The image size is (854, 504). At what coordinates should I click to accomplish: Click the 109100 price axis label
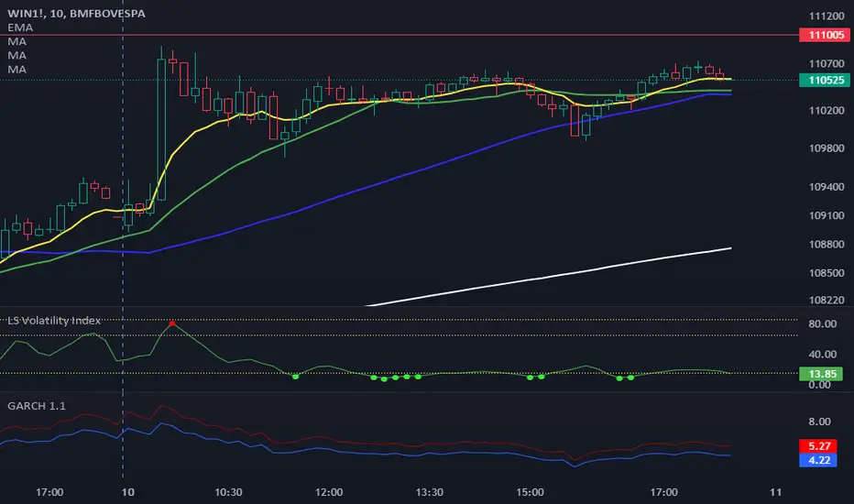click(826, 215)
